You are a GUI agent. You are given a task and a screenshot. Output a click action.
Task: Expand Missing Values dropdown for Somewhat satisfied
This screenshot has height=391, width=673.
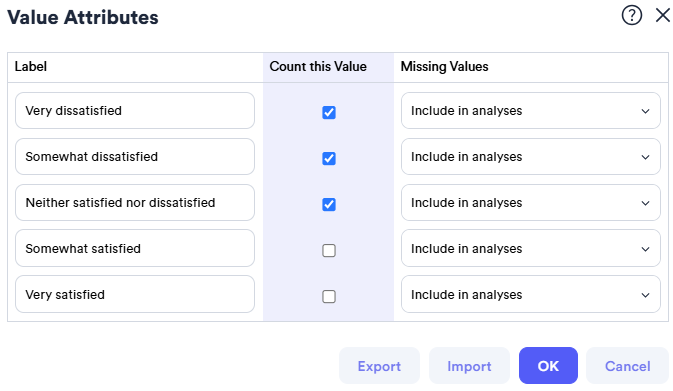tap(531, 249)
